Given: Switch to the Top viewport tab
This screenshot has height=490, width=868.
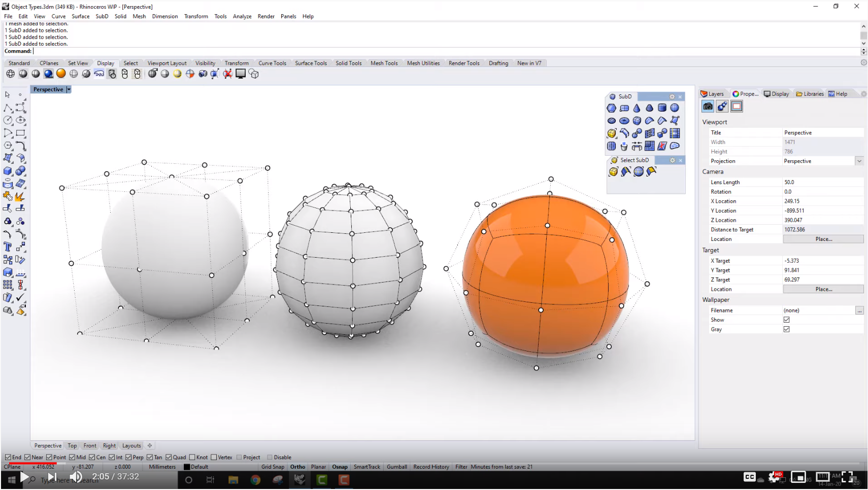Looking at the screenshot, I should pos(72,445).
